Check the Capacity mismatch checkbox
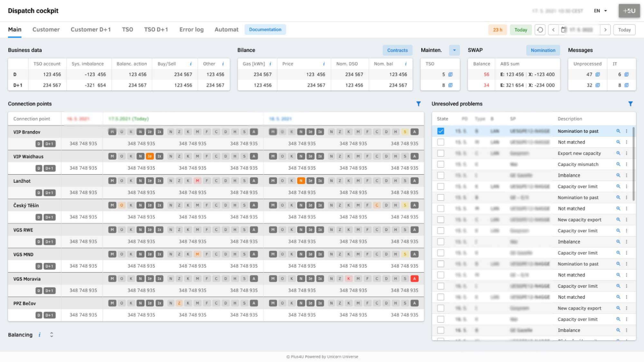 pos(441,164)
